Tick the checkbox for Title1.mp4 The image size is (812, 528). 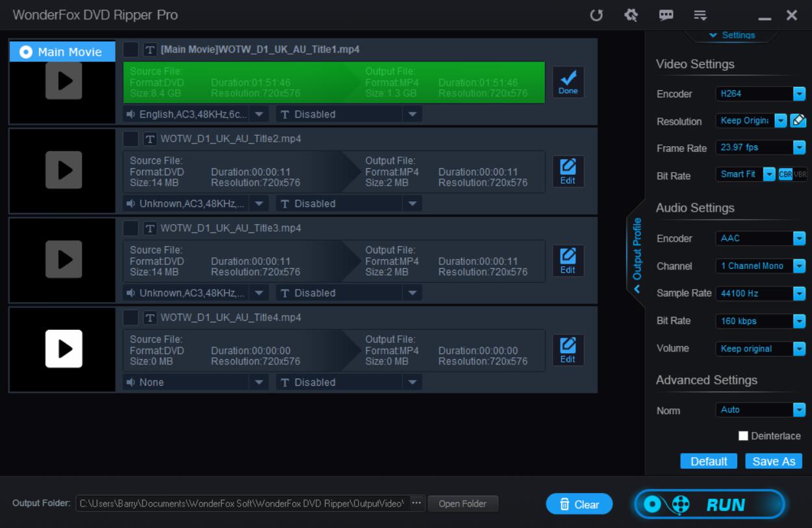point(131,49)
